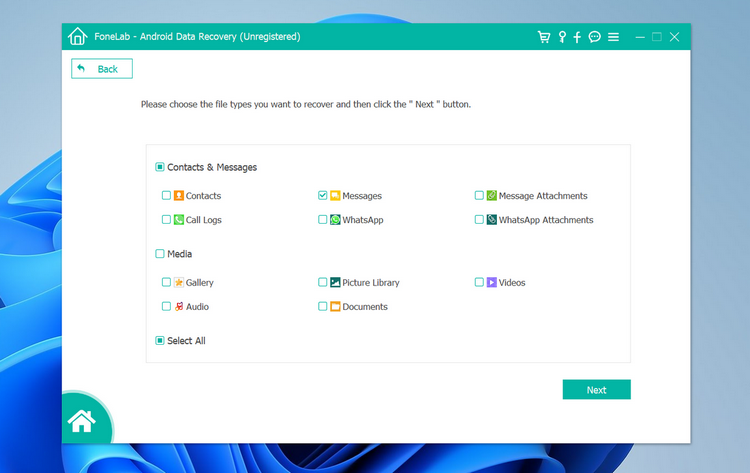Screen dimensions: 750x473
Task: Enable the Message Attachments checkbox
Action: click(479, 195)
